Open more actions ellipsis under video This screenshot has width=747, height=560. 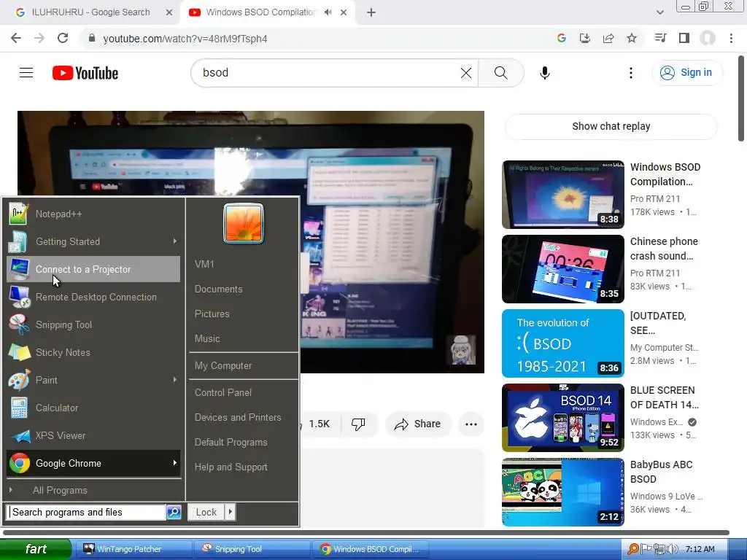point(471,424)
